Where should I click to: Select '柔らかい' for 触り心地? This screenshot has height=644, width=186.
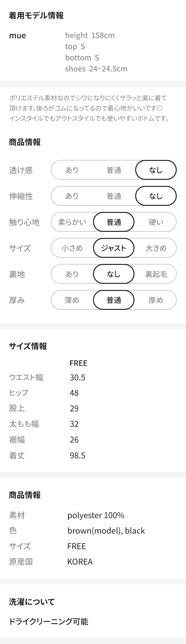click(x=72, y=222)
